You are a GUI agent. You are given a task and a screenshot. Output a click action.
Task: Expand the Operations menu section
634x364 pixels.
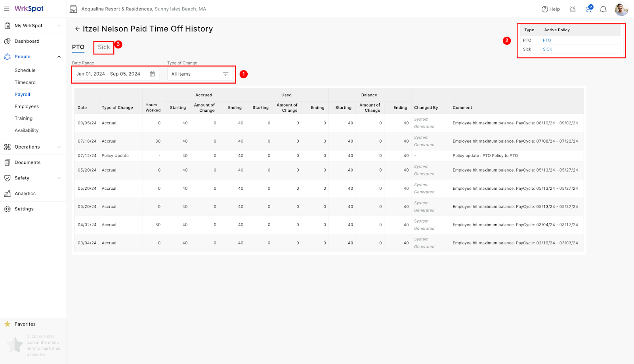click(59, 147)
